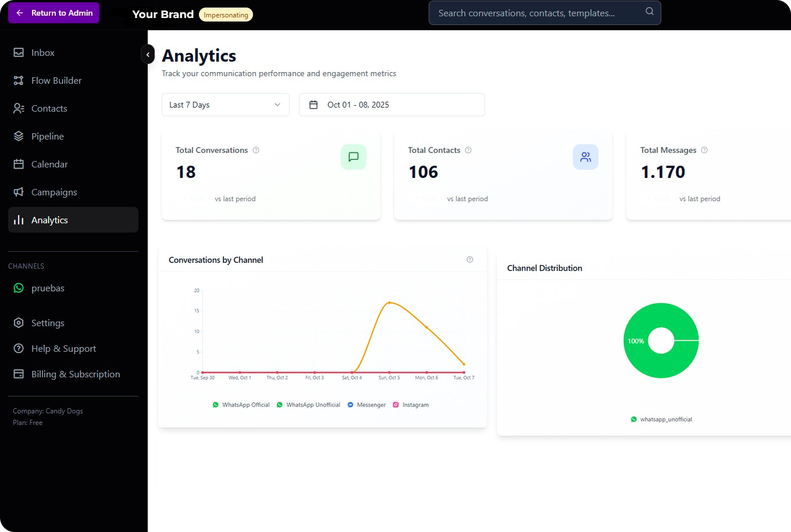Click help icon on Conversations by Channel card

tap(470, 259)
